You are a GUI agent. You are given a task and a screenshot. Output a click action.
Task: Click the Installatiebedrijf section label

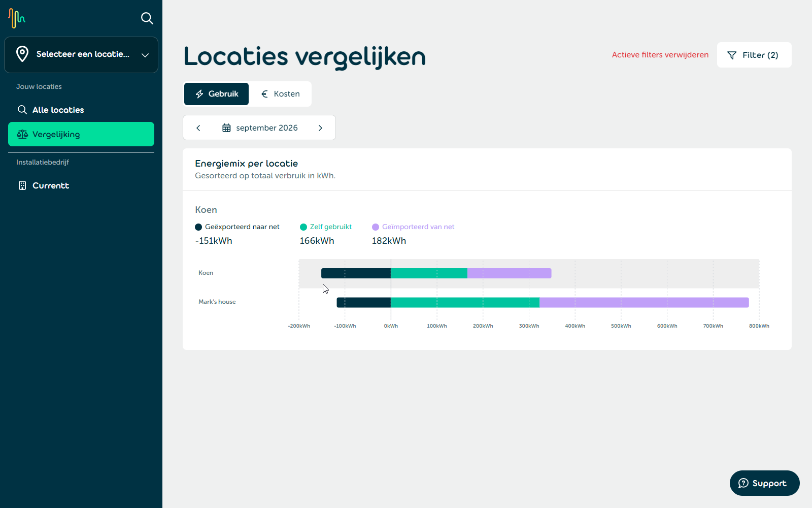click(x=43, y=162)
